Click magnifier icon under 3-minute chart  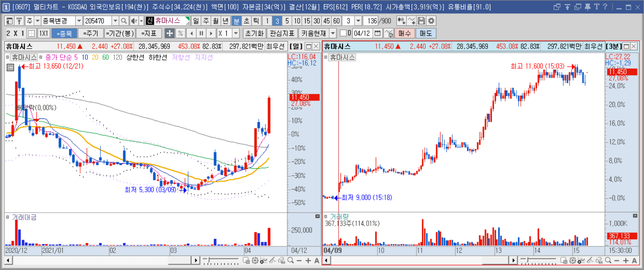click(x=608, y=260)
